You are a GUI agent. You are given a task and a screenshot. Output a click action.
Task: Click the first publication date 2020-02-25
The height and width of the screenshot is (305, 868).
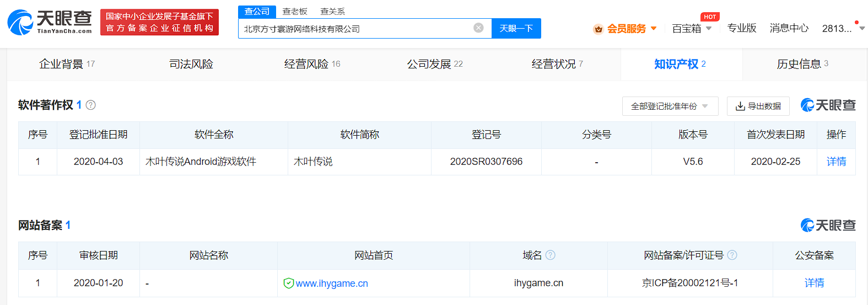(775, 162)
